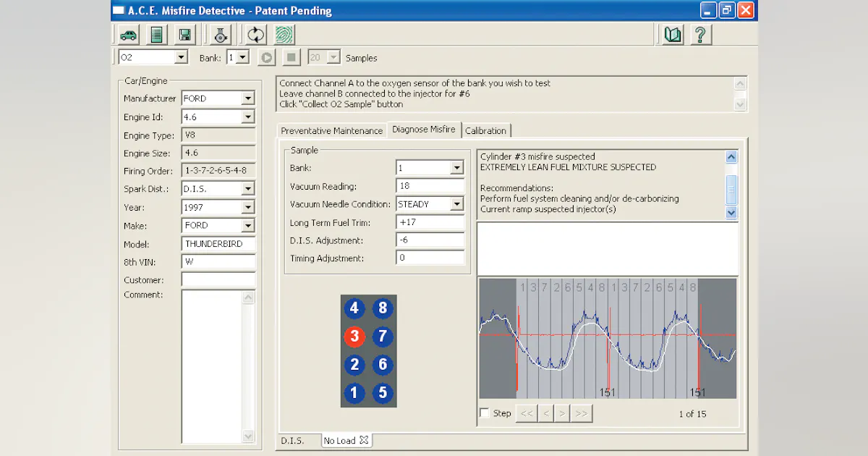Click the Long Term Fuel Trim field
The height and width of the screenshot is (456, 868).
point(430,222)
